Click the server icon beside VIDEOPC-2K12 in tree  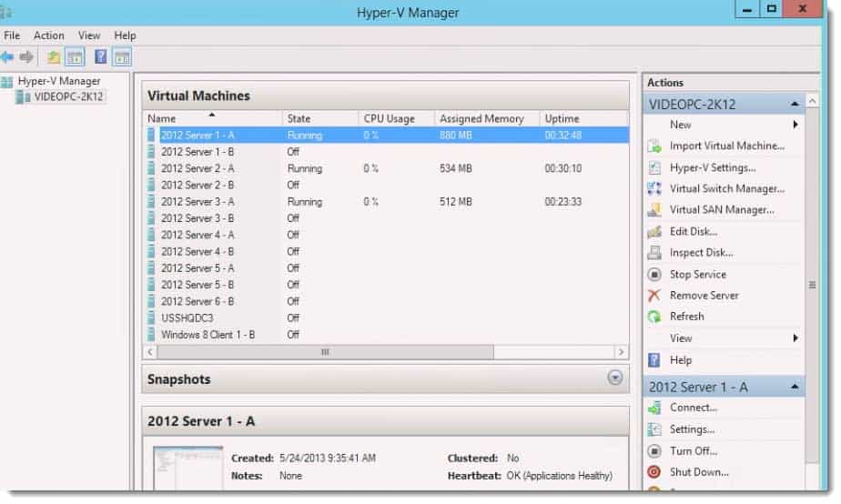coord(23,97)
